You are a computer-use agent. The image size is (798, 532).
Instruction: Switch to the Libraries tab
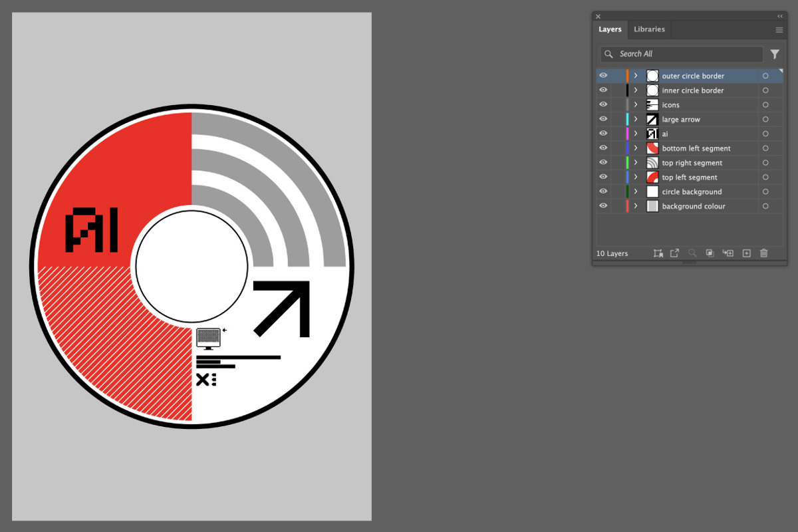(649, 29)
